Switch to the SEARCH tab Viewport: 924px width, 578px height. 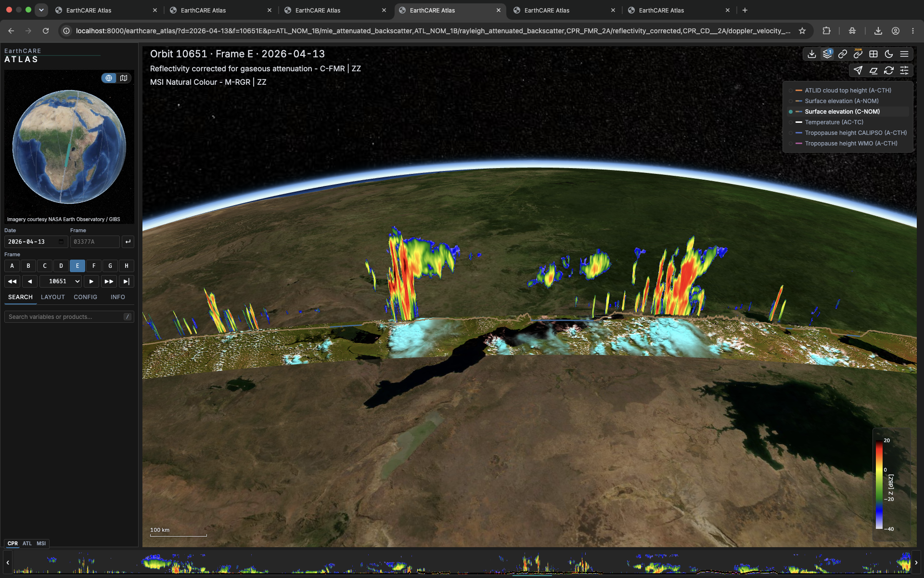[20, 297]
